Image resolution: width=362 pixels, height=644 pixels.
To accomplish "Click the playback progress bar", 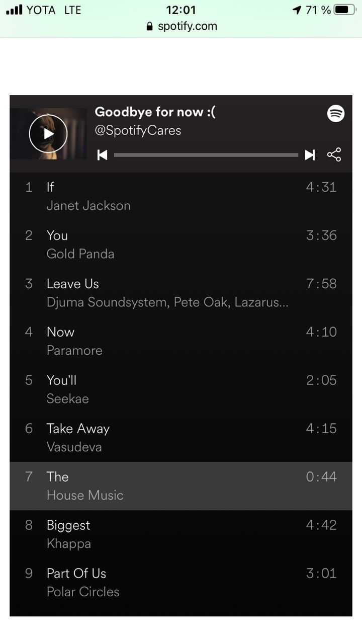I will tap(206, 155).
